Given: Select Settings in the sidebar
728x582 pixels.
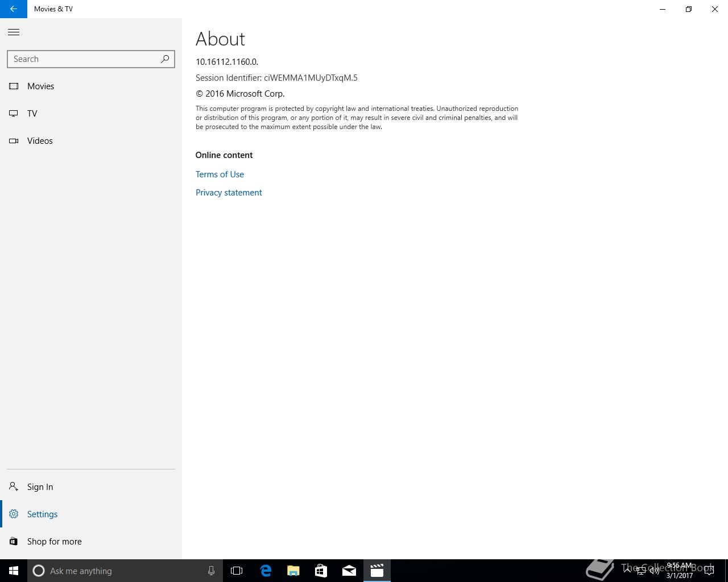Looking at the screenshot, I should 91,514.
